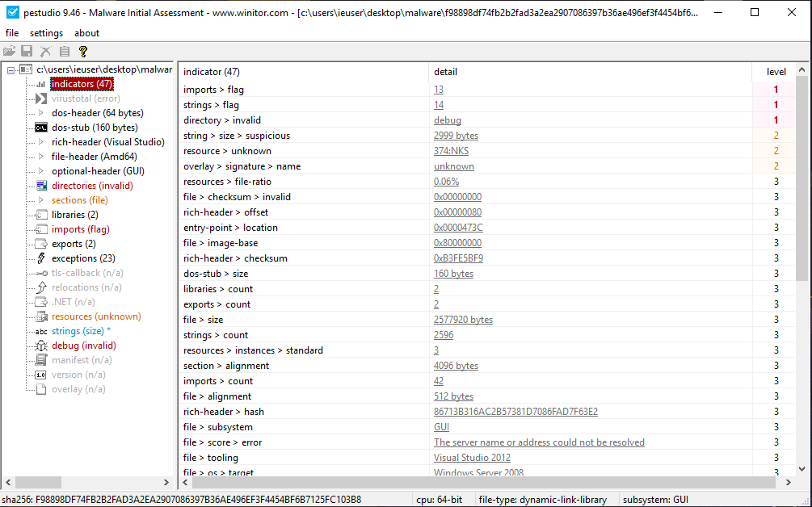The height and width of the screenshot is (507, 812).
Task: Select the libraries (2) tree item
Action: coord(74,214)
